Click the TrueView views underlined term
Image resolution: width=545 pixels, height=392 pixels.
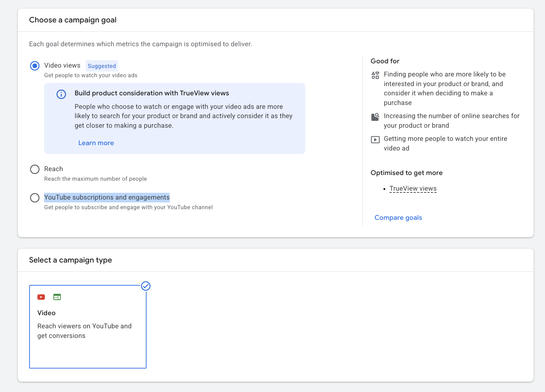[413, 189]
